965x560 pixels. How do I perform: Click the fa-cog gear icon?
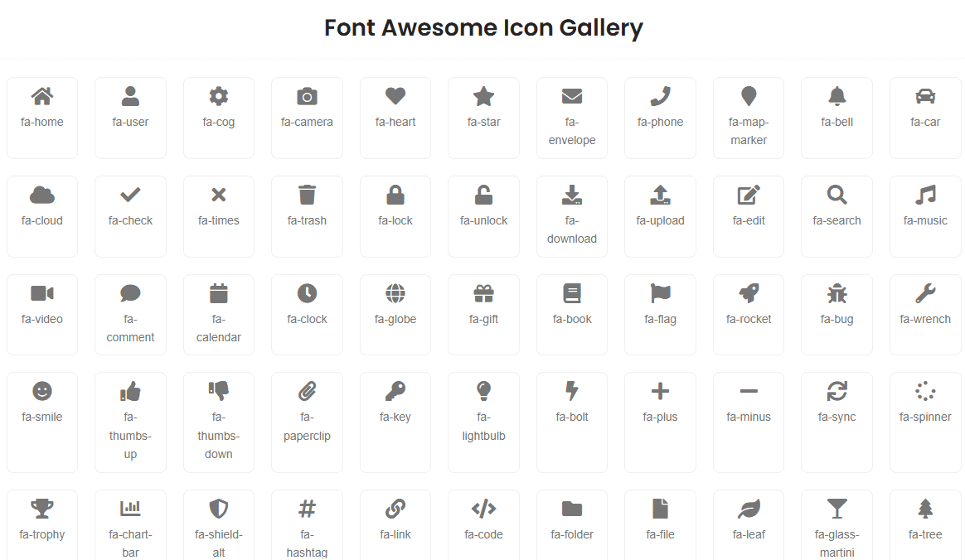click(x=219, y=97)
